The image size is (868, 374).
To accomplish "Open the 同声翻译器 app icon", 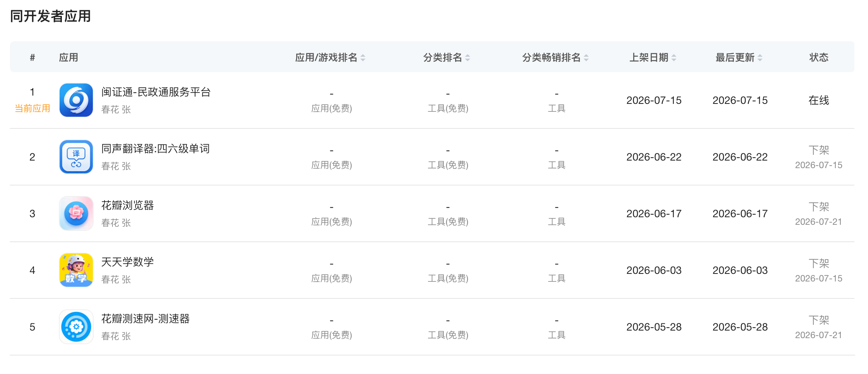I will point(76,157).
